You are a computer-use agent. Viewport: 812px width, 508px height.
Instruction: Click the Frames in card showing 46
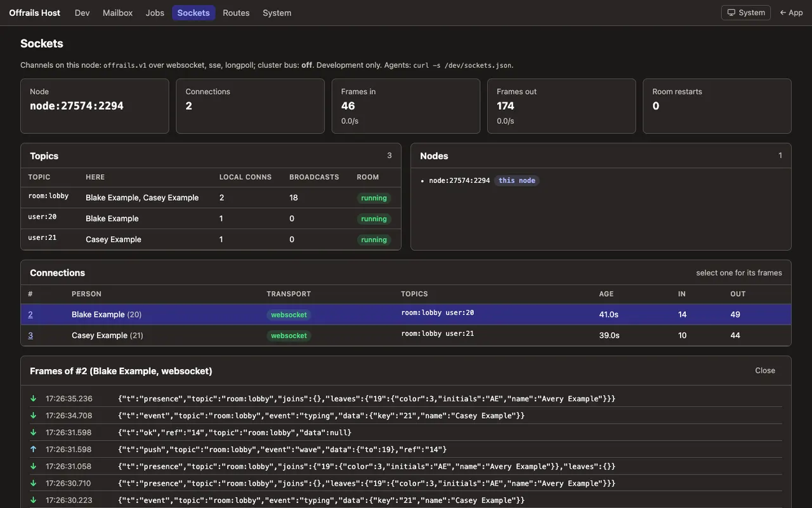click(406, 106)
